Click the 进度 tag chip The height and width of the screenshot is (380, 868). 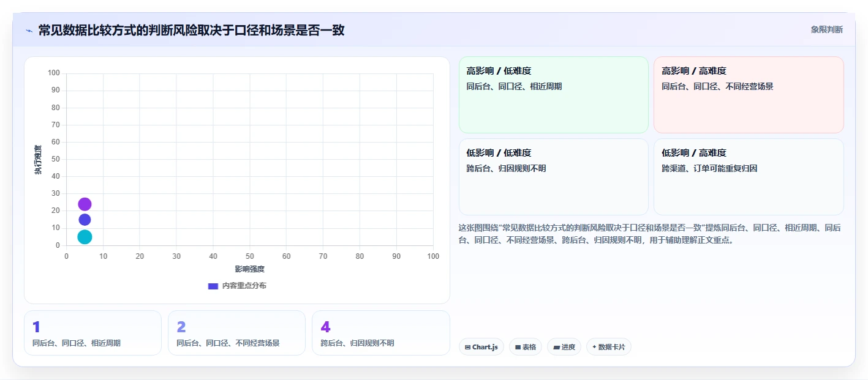564,347
